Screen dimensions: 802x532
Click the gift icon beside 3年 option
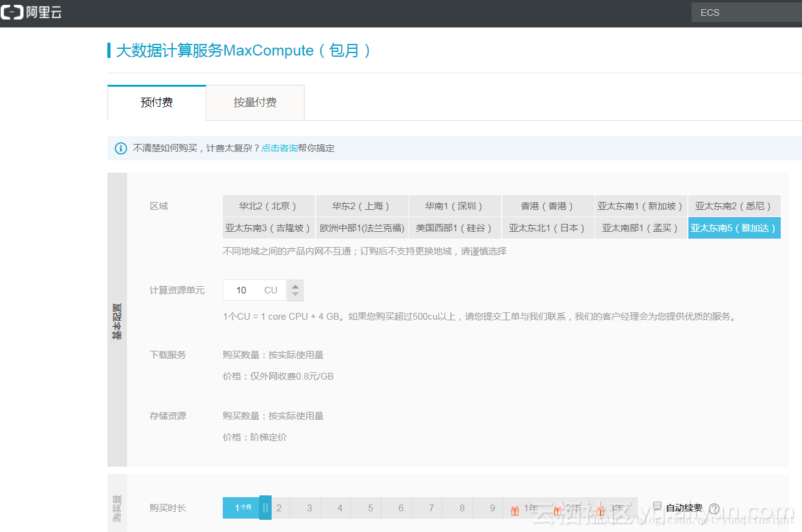pyautogui.click(x=601, y=511)
